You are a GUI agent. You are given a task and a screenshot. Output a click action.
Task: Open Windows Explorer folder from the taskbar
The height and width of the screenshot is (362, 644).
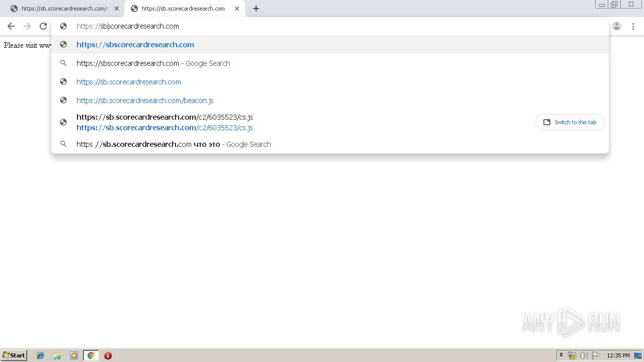(57, 355)
